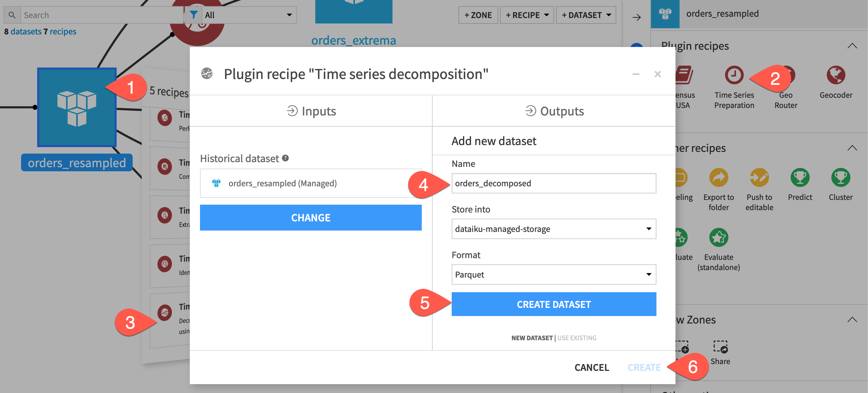Click the Push to editable recipe icon
Screen dimensions: 868x393
pyautogui.click(x=759, y=179)
